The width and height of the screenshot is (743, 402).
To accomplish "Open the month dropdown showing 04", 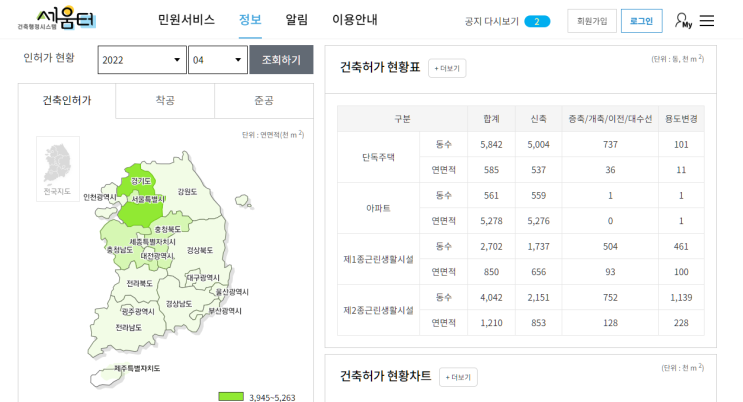I will 217,60.
